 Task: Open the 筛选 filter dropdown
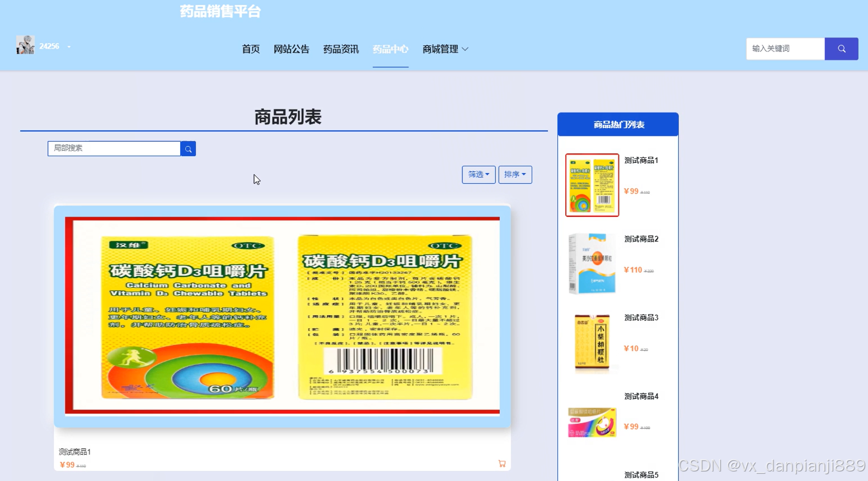coord(478,175)
